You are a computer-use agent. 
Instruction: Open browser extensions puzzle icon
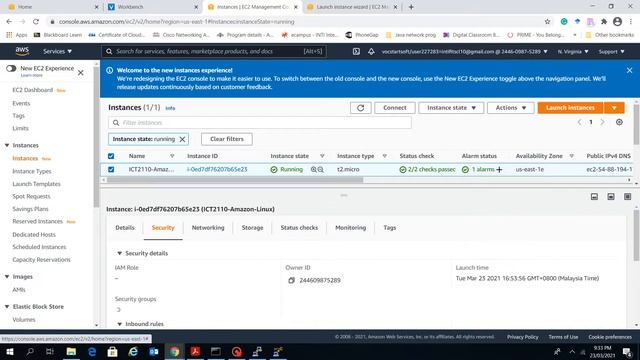click(604, 22)
